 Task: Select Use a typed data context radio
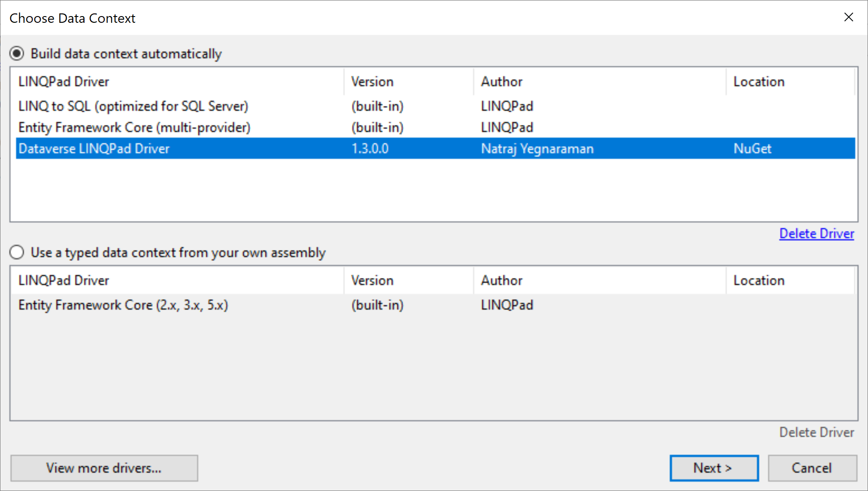click(17, 252)
